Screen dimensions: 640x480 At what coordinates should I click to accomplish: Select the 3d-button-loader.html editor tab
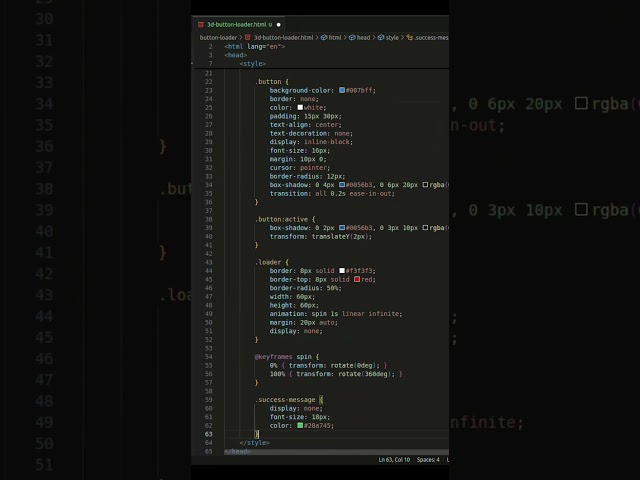(239, 24)
